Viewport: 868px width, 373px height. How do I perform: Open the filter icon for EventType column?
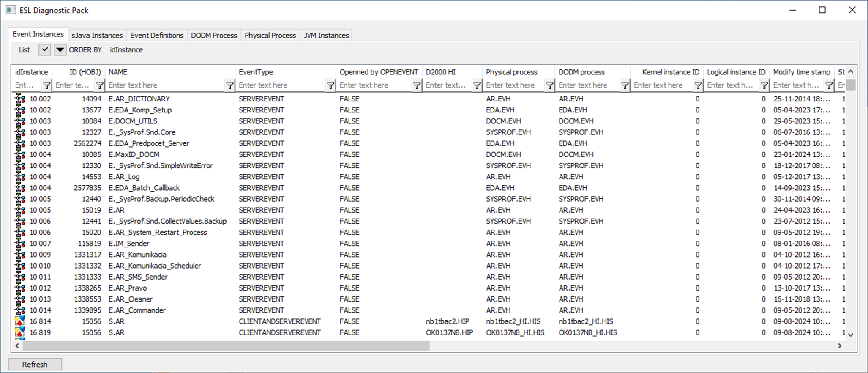click(330, 85)
